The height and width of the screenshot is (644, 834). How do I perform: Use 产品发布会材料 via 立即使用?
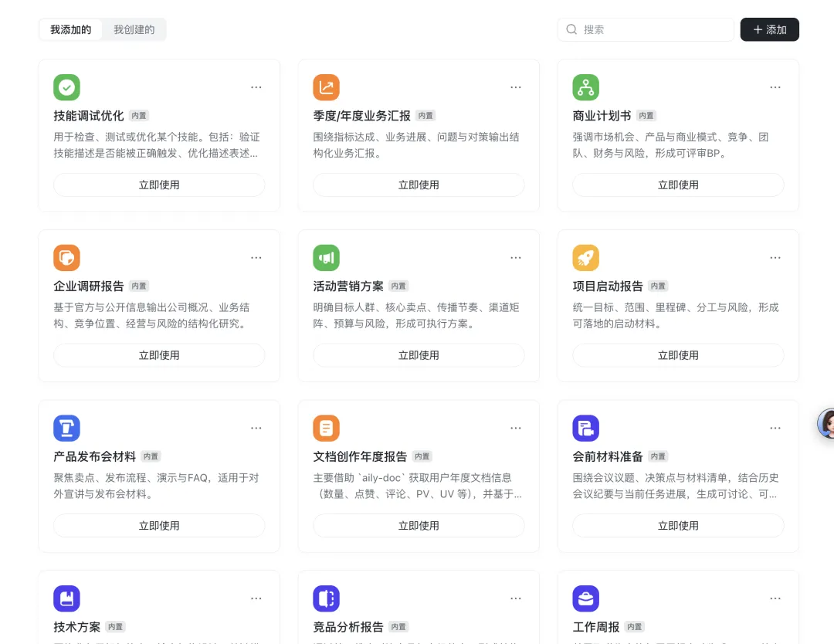(x=159, y=525)
